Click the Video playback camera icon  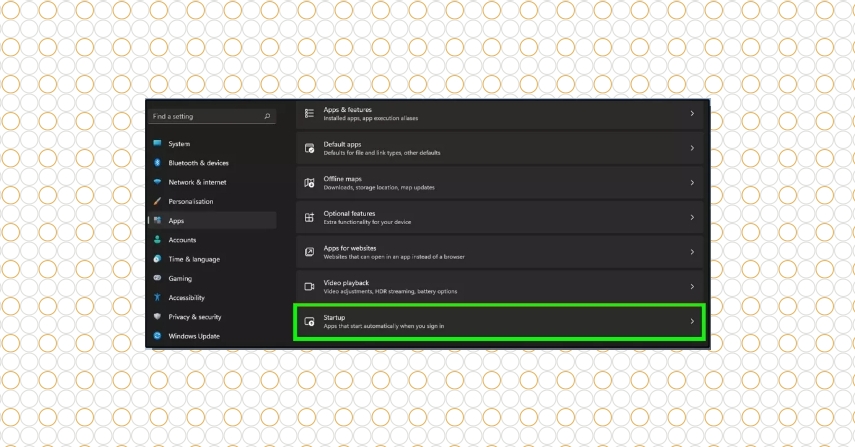coord(309,287)
